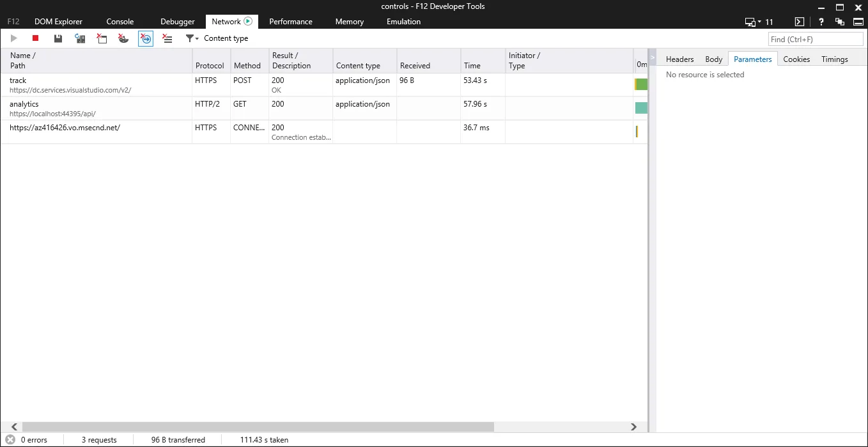Click the '96 B transferred' status entry
This screenshot has height=447, width=868.
coord(178,440)
